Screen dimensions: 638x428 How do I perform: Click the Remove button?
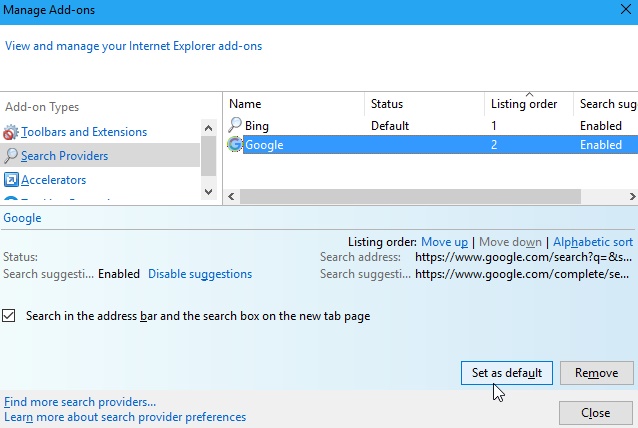click(596, 373)
